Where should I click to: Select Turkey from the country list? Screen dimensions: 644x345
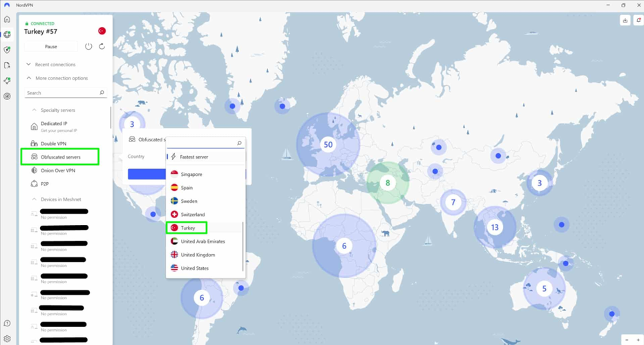[188, 228]
